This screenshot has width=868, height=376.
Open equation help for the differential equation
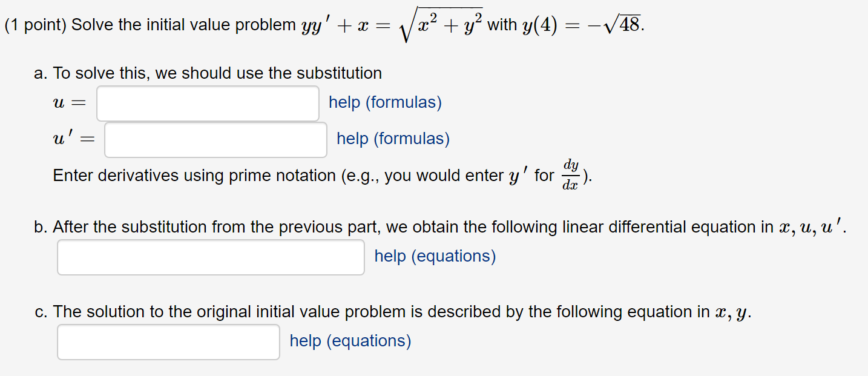click(435, 256)
